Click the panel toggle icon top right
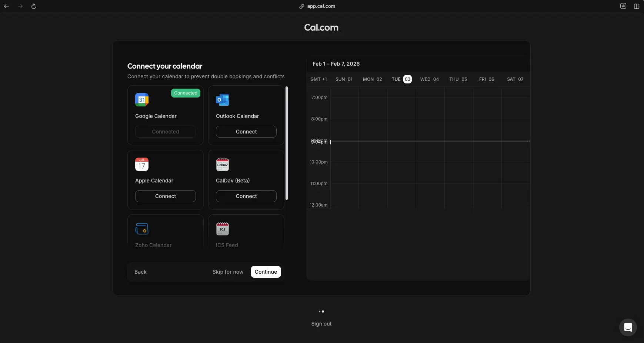644x343 pixels. (637, 6)
